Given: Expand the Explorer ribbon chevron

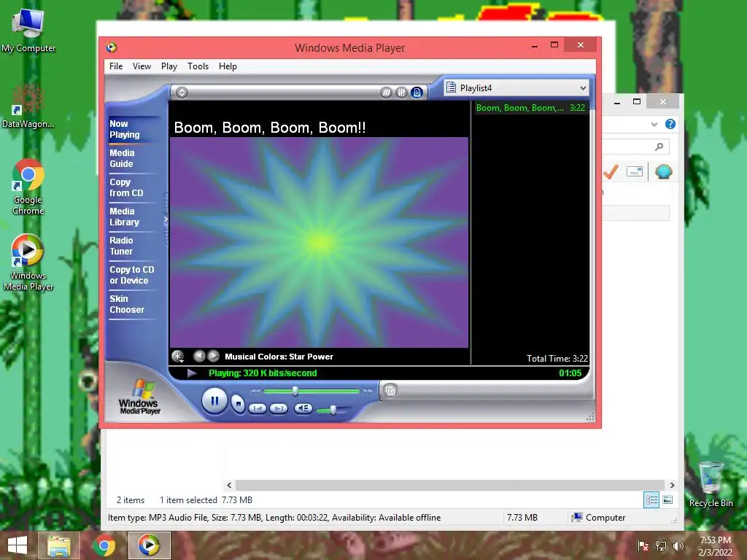Looking at the screenshot, I should [x=654, y=124].
